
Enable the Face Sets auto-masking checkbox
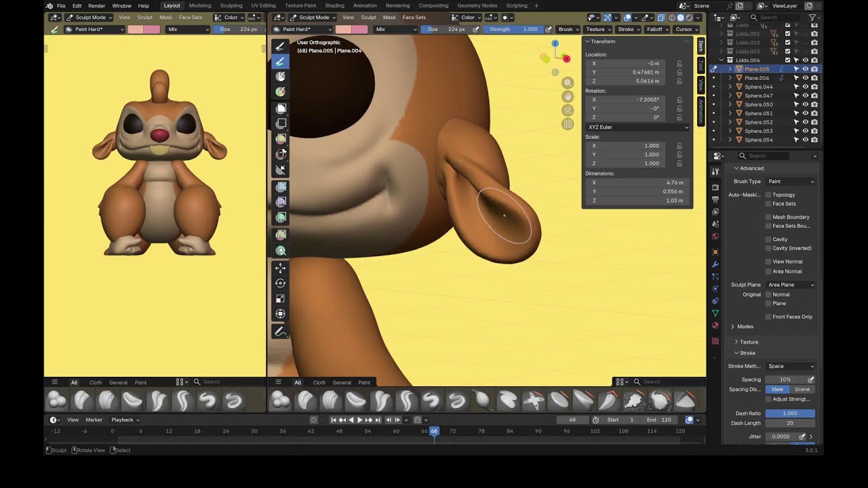tap(768, 203)
